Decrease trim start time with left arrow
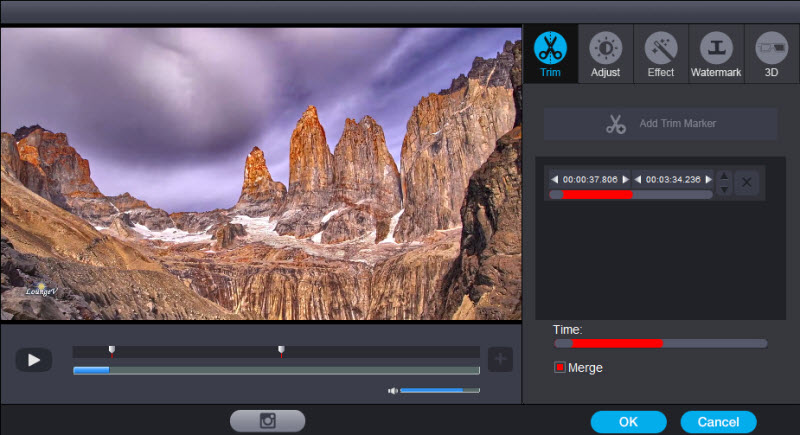Image resolution: width=800 pixels, height=435 pixels. click(x=555, y=179)
